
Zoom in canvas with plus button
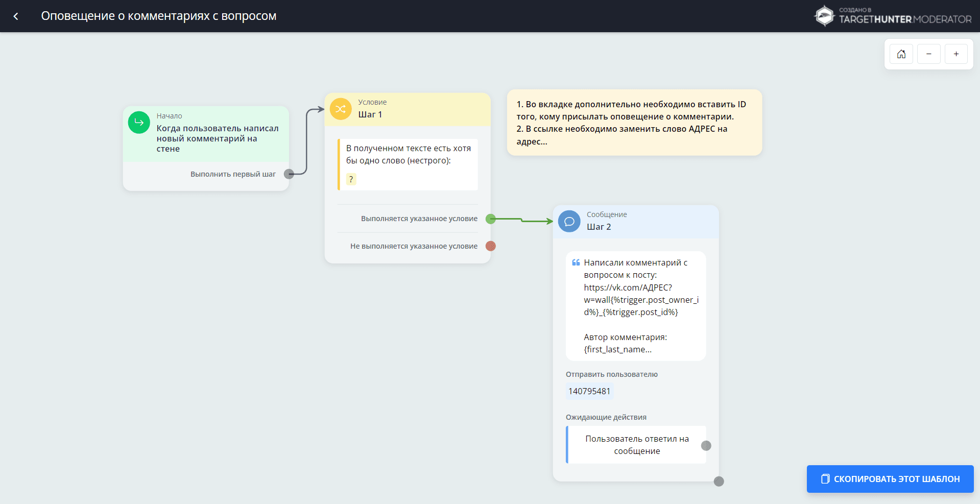[956, 54]
